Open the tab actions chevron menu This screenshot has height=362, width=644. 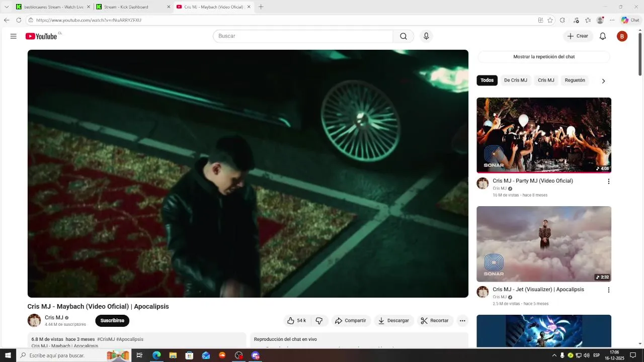[7, 7]
